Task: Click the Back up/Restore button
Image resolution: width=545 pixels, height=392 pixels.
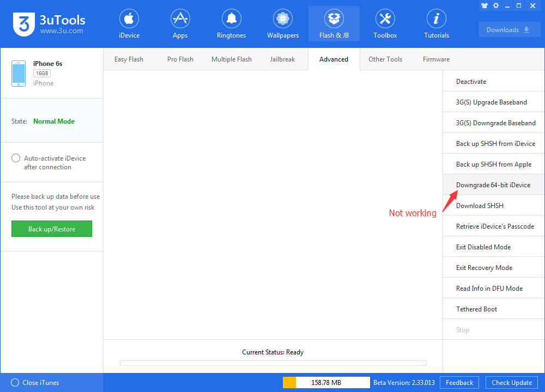Action: 52,229
